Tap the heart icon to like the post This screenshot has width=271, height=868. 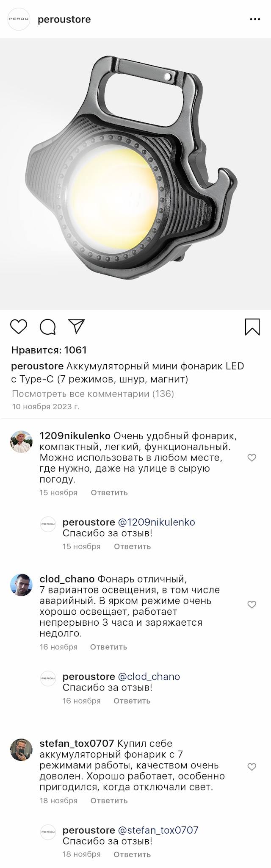pyautogui.click(x=19, y=327)
